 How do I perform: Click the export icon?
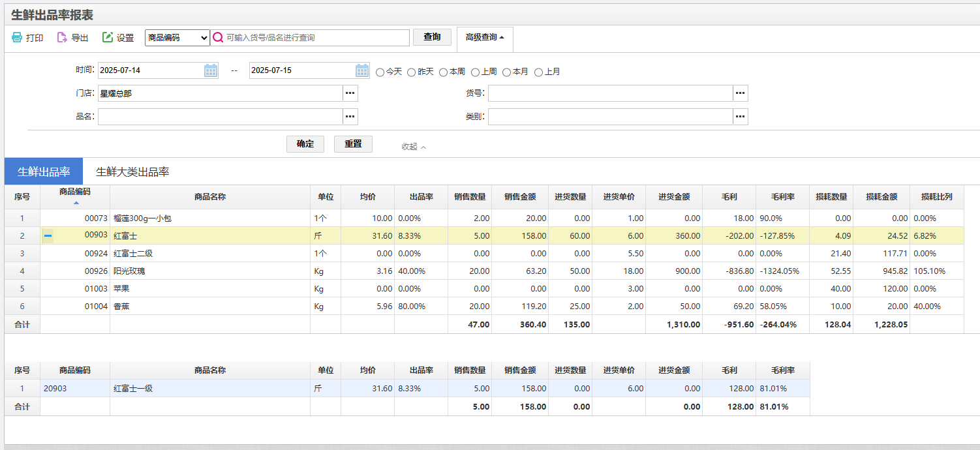click(x=62, y=38)
